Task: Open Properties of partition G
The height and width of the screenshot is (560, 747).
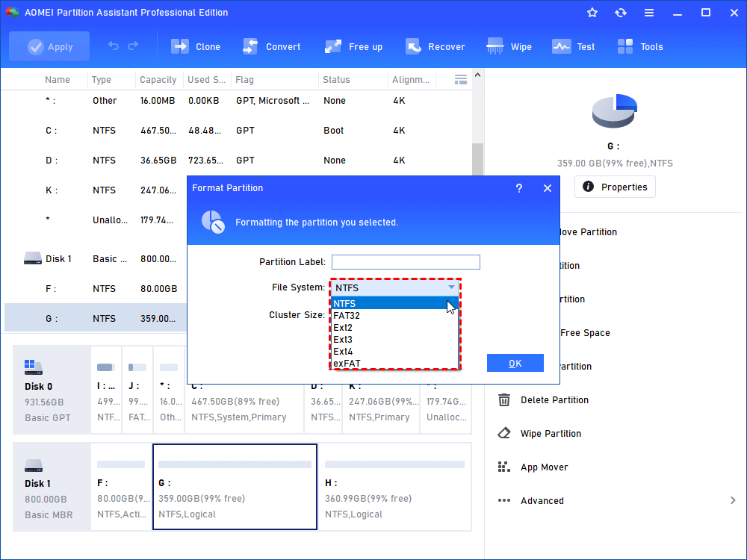Action: click(615, 187)
